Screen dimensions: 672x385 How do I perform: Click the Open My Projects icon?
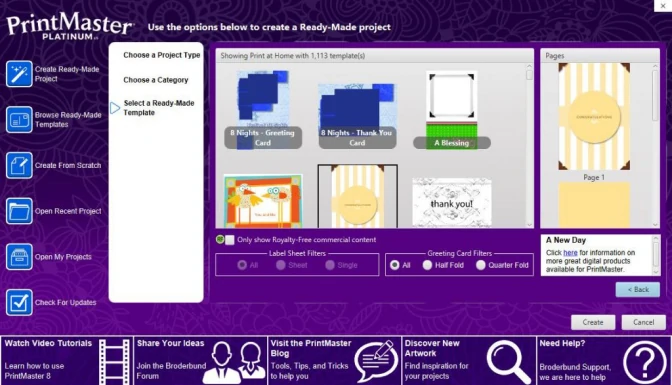click(x=19, y=257)
